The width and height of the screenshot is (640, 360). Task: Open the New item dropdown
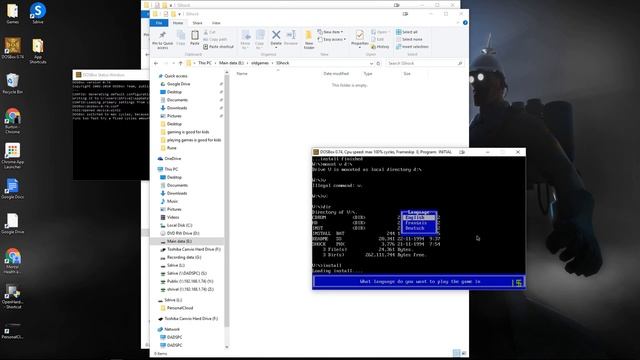pos(330,32)
